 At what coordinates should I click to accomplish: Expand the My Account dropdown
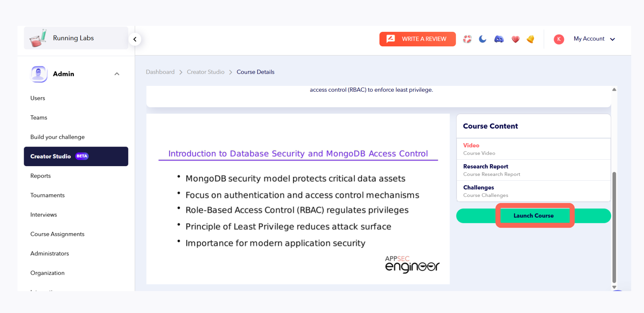[594, 39]
